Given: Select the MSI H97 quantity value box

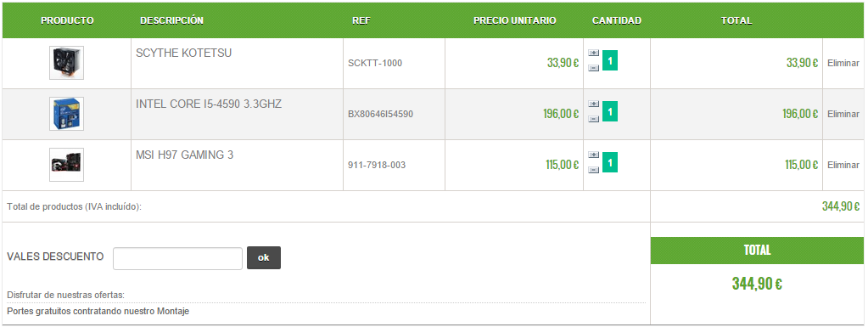Looking at the screenshot, I should point(610,162).
